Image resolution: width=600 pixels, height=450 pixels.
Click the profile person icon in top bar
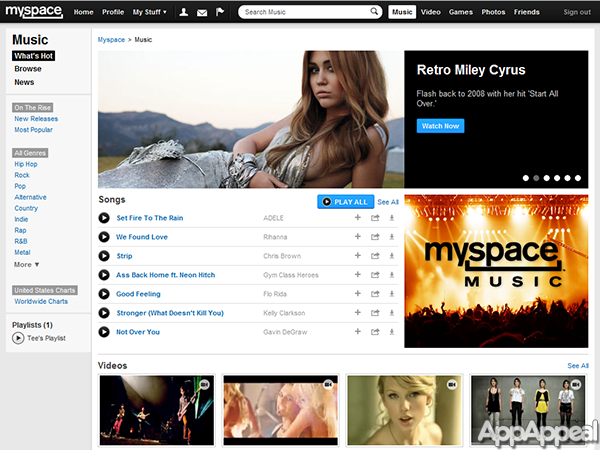184,12
